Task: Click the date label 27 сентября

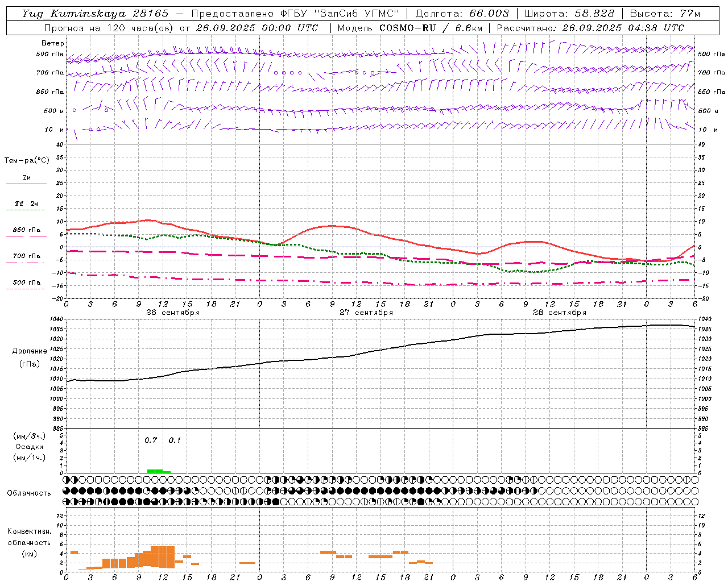Action: [x=366, y=313]
